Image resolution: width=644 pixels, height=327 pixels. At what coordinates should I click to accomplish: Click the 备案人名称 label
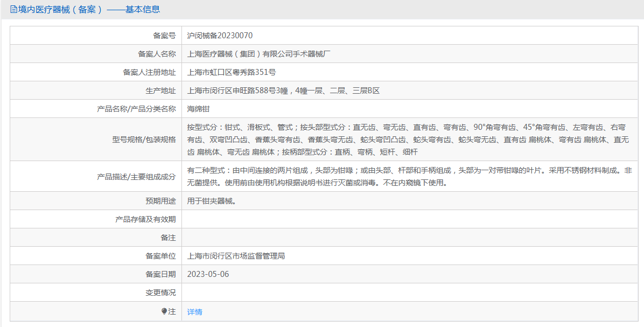coord(157,54)
